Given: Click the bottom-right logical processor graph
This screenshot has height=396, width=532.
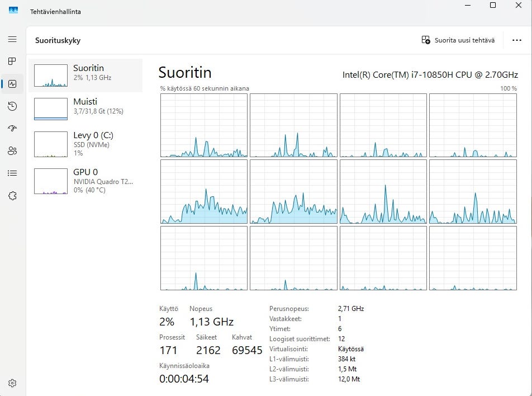Looking at the screenshot, I should pos(473,258).
